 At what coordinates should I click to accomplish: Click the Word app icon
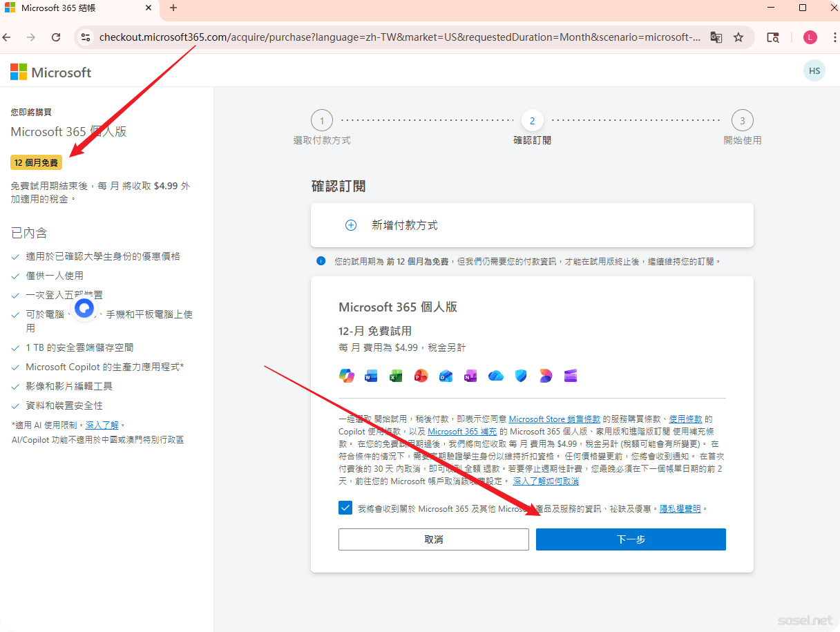click(371, 376)
